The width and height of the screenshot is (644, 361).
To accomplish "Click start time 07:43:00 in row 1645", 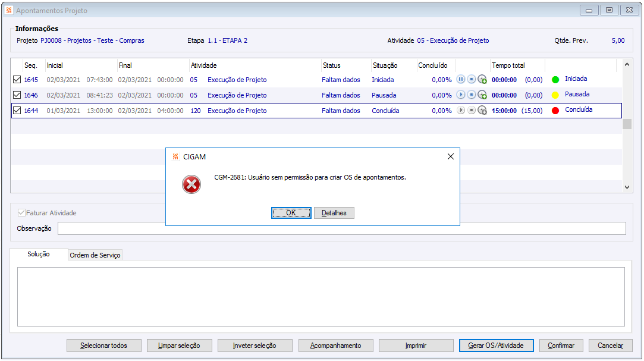I will pyautogui.click(x=99, y=80).
